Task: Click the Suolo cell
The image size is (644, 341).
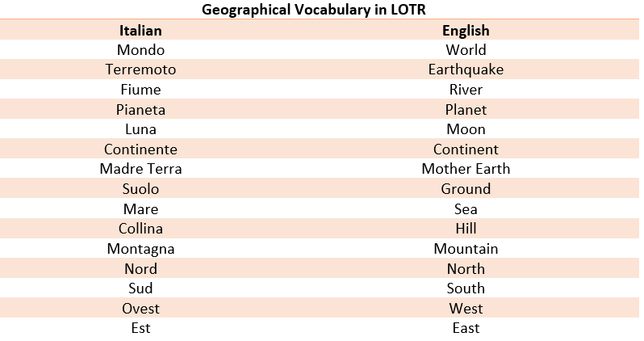Action: 140,189
